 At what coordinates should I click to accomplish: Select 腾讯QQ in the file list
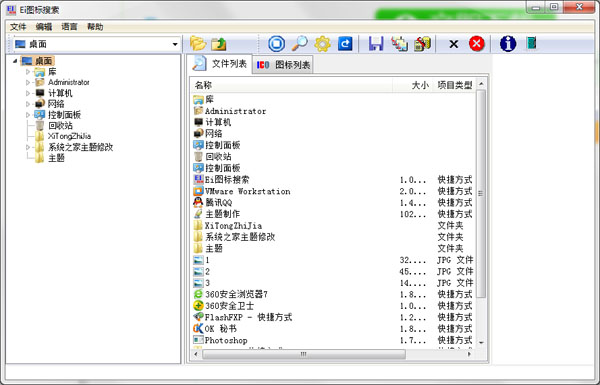[x=334, y=202]
